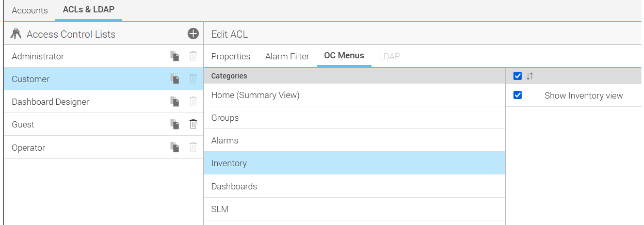Duplicate the Guest ACL
The width and height of the screenshot is (644, 225).
tap(175, 124)
